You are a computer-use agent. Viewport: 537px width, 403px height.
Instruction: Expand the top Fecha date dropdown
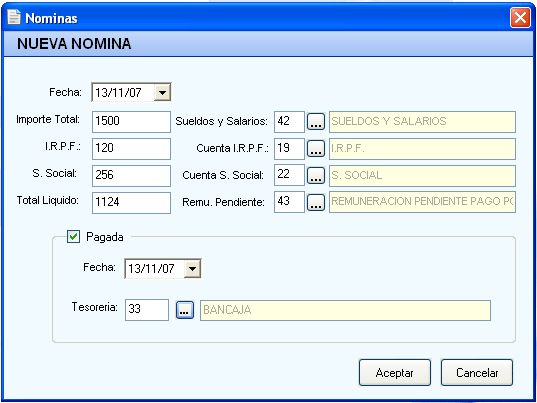(162, 92)
